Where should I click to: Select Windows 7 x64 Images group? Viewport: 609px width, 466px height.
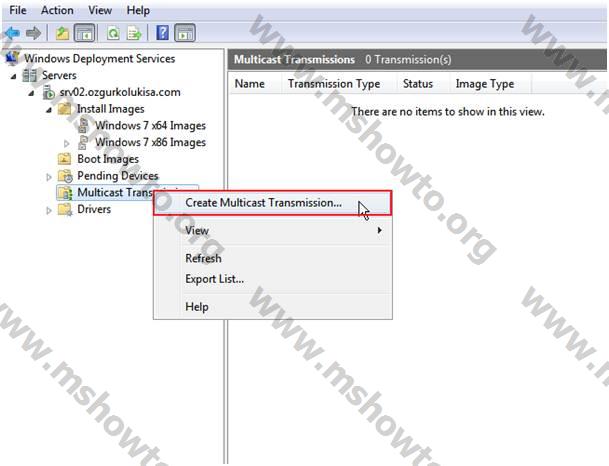150,126
